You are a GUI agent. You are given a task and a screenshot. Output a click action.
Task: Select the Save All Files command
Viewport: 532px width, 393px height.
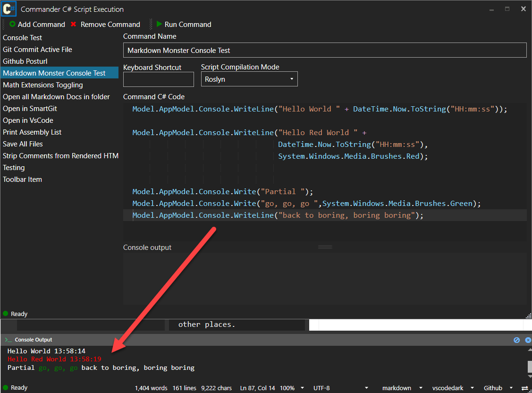tap(59, 144)
